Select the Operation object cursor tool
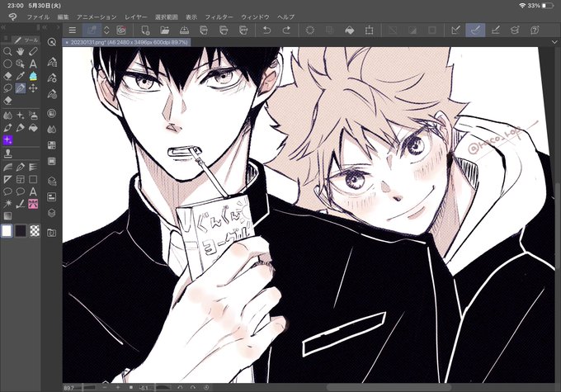The image size is (561, 392). tap(20, 64)
